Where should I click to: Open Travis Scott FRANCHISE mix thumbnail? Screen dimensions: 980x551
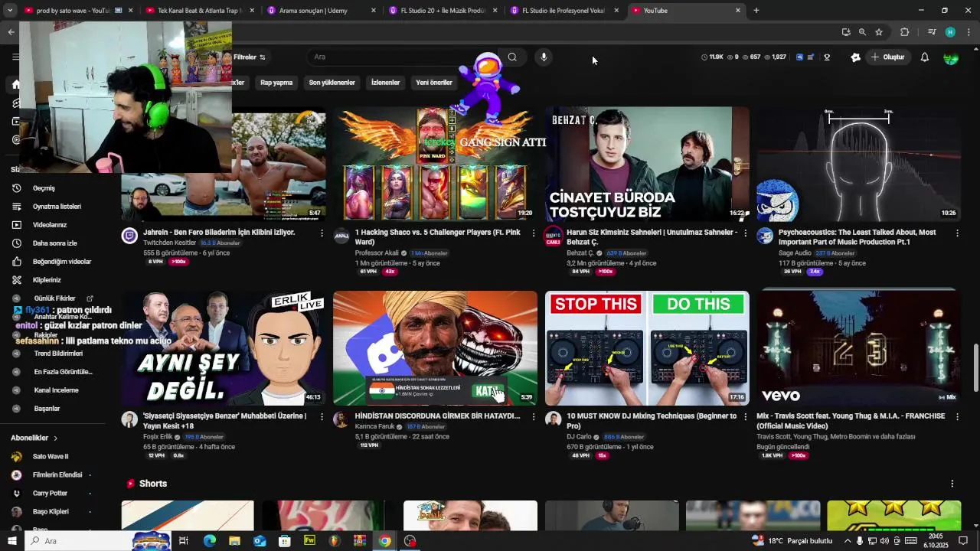click(859, 348)
